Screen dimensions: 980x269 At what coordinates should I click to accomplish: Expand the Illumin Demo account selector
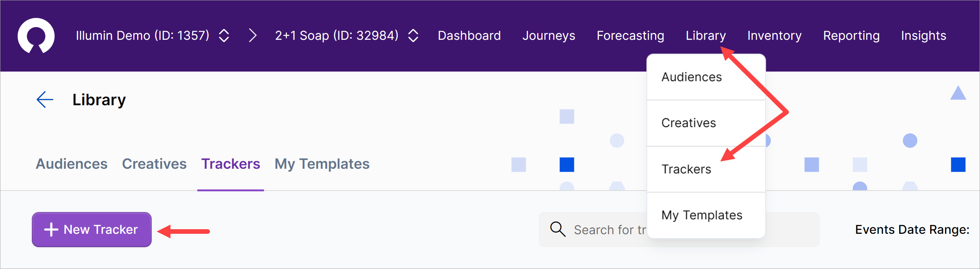click(224, 36)
